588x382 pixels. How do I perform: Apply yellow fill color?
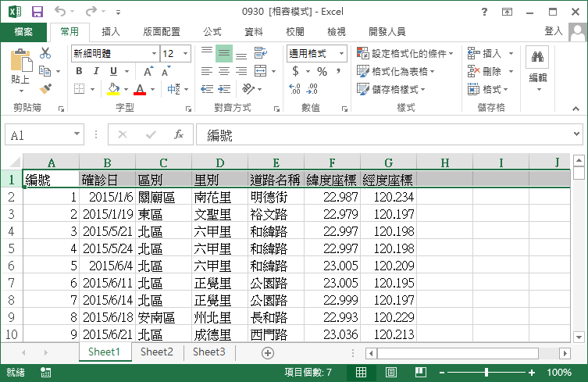(113, 89)
